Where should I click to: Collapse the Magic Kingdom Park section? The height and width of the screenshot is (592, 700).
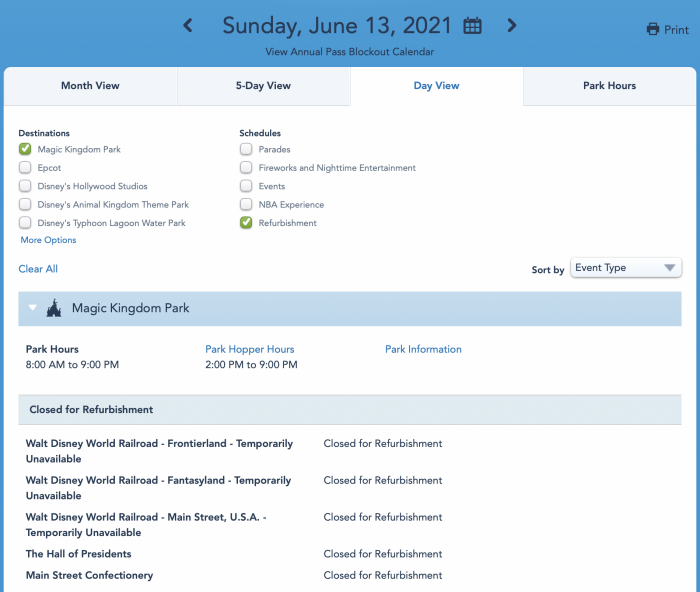pyautogui.click(x=33, y=308)
